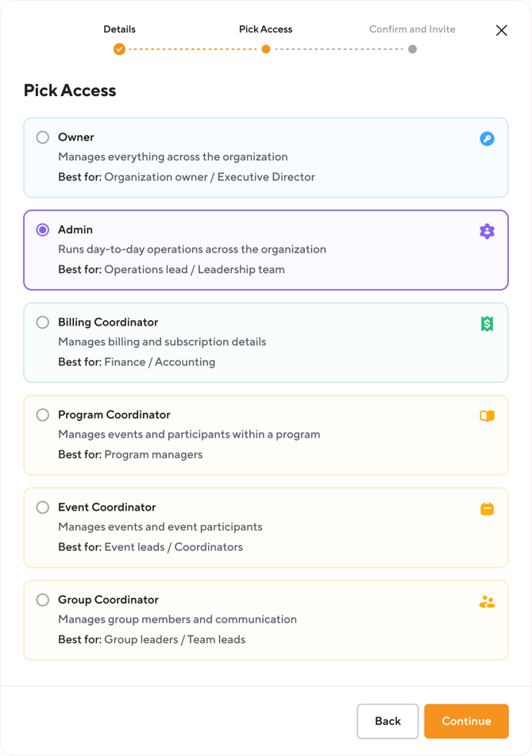Click the grey Confirm and Invite progress dot
Screen dimensions: 532x756
(412, 49)
